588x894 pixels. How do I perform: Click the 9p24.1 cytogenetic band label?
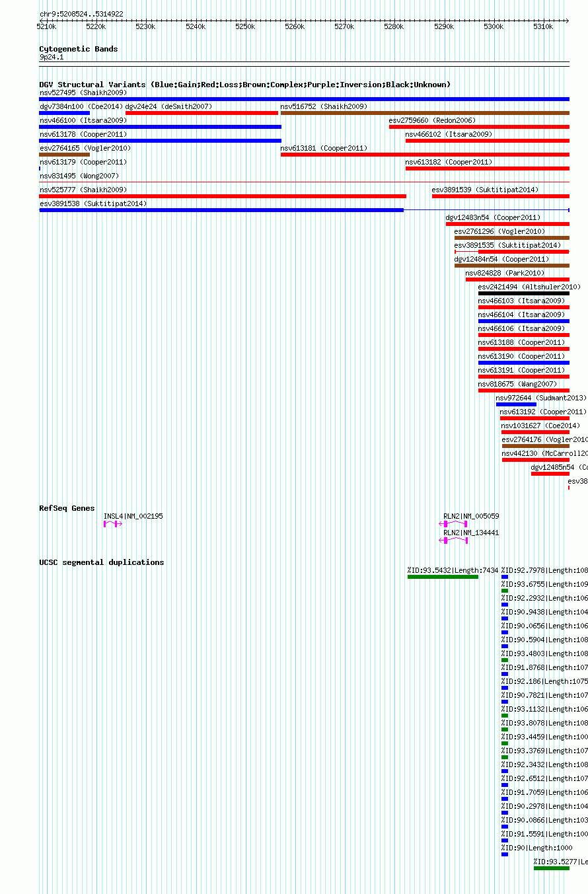(x=52, y=57)
